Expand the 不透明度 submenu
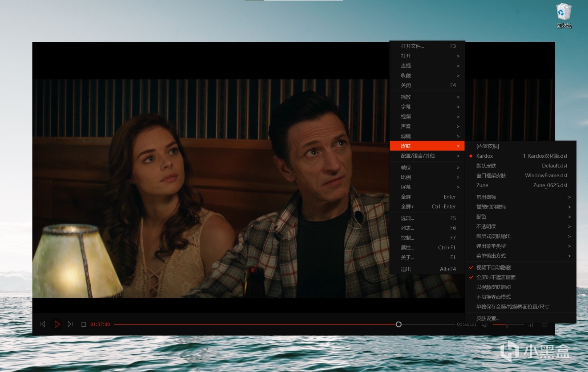This screenshot has width=588, height=372. 521,227
